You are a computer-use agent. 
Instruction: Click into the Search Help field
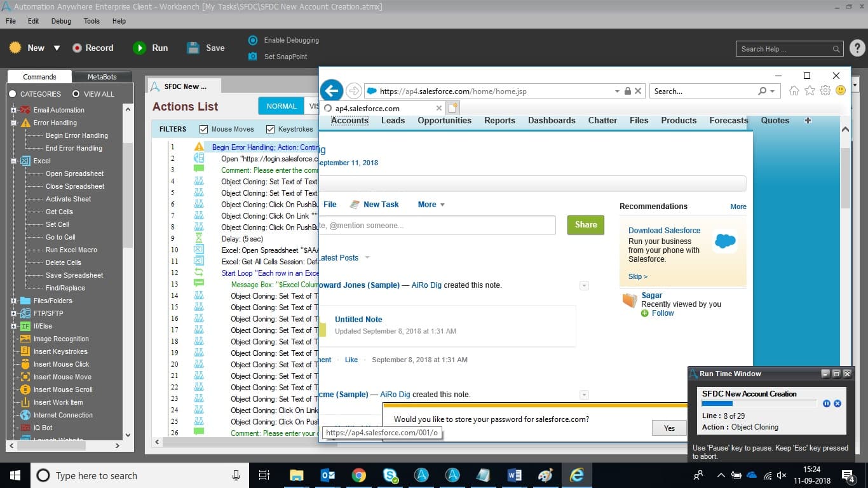click(785, 49)
